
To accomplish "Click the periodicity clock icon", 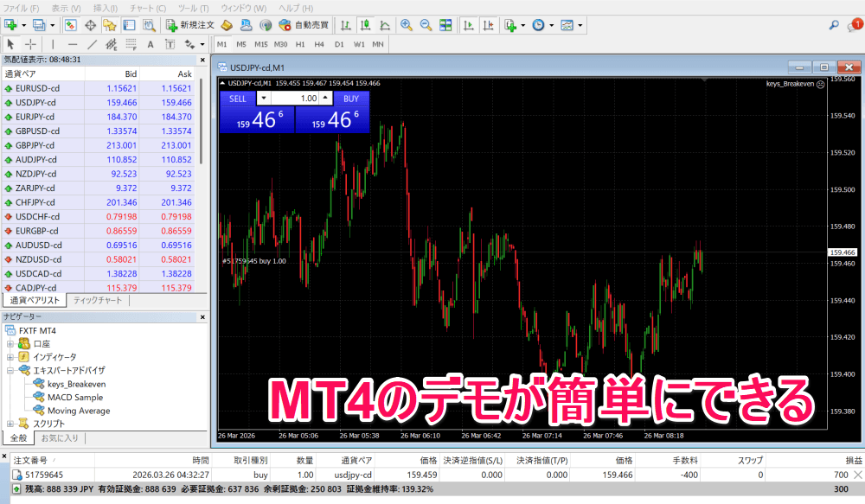I will 538,25.
